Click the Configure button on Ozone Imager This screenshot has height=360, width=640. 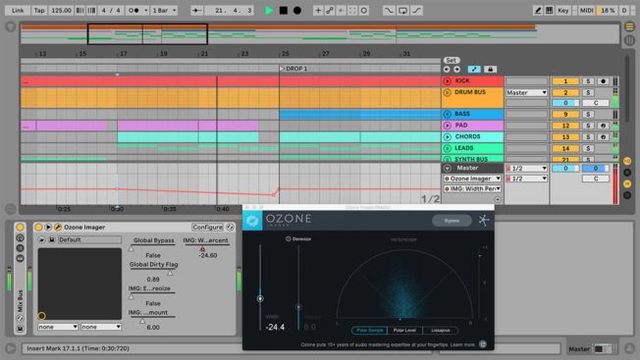pyautogui.click(x=208, y=227)
